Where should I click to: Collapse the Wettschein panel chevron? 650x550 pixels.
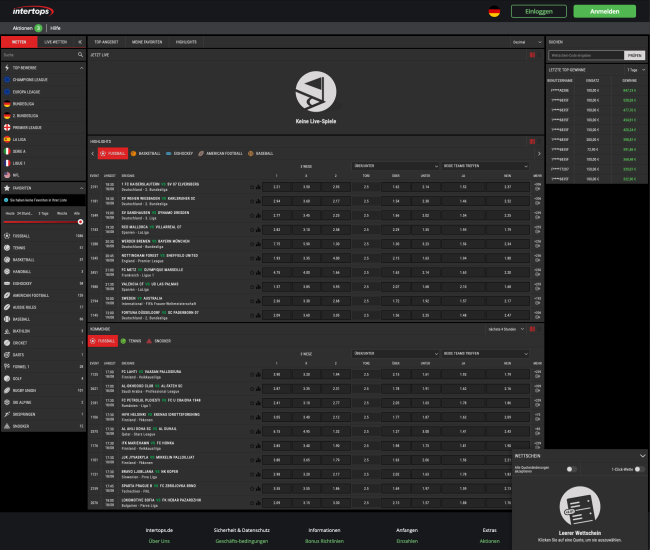tap(642, 455)
